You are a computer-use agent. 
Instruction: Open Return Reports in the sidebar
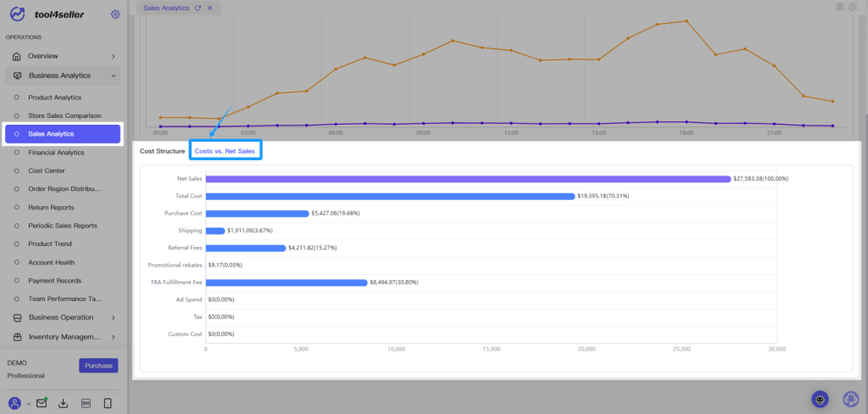[x=51, y=207]
